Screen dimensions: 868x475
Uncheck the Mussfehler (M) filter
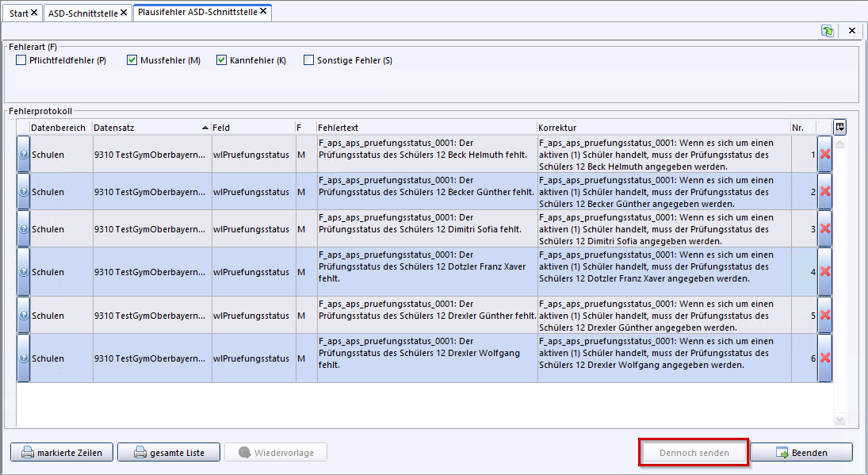point(132,60)
